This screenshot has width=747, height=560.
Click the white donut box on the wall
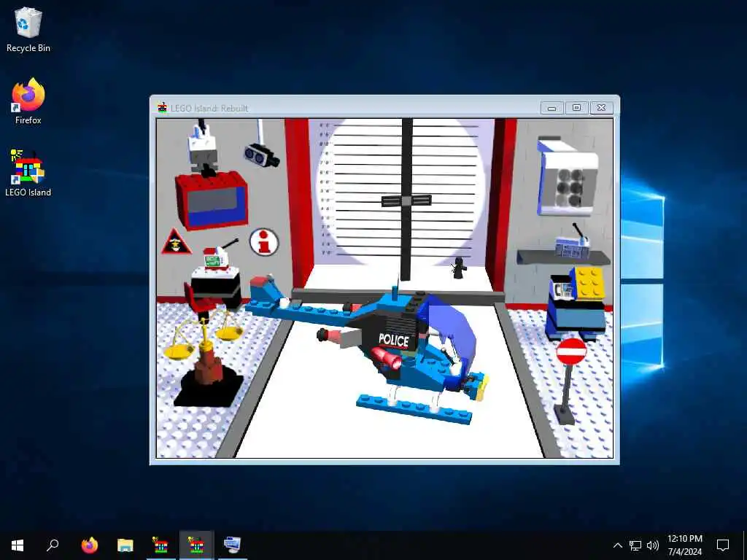coord(567,176)
